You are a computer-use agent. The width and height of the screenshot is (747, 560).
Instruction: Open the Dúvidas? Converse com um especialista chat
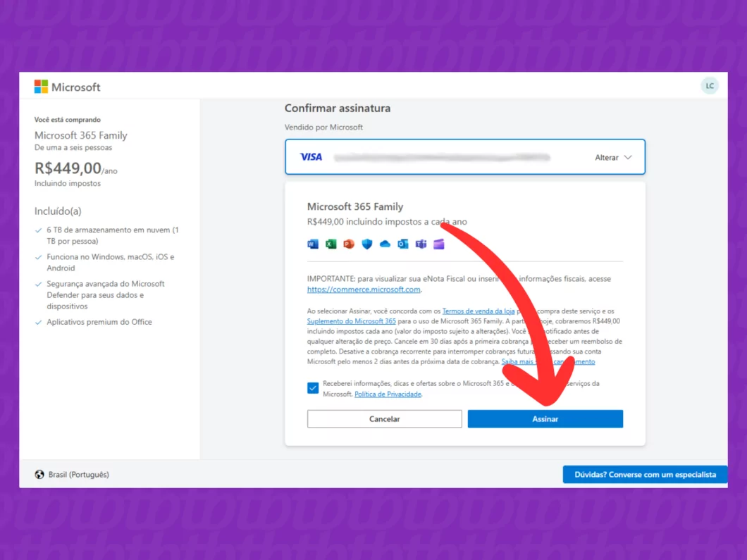(645, 474)
